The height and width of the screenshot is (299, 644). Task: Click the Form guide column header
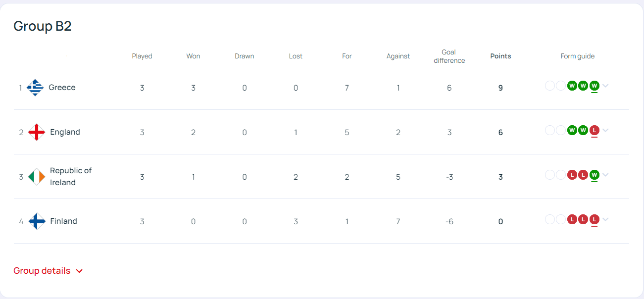pyautogui.click(x=577, y=56)
